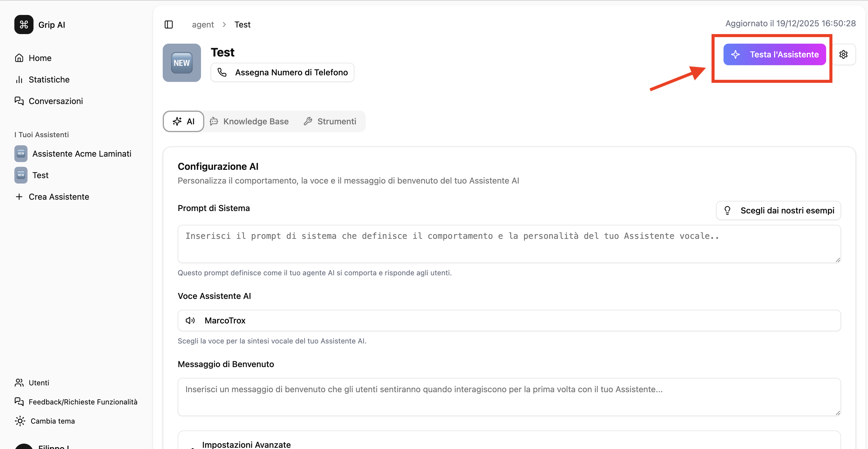
Task: Click the Utenti users icon
Action: click(19, 383)
